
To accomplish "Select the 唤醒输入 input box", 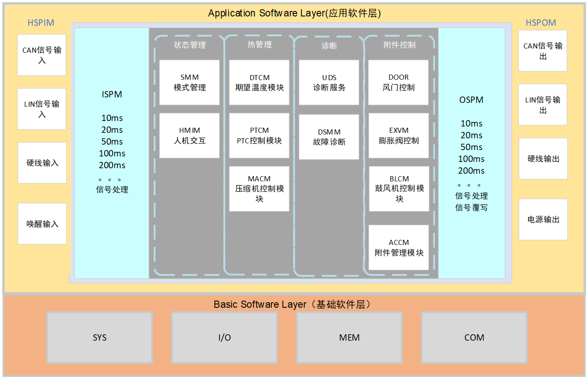I will click(x=42, y=224).
